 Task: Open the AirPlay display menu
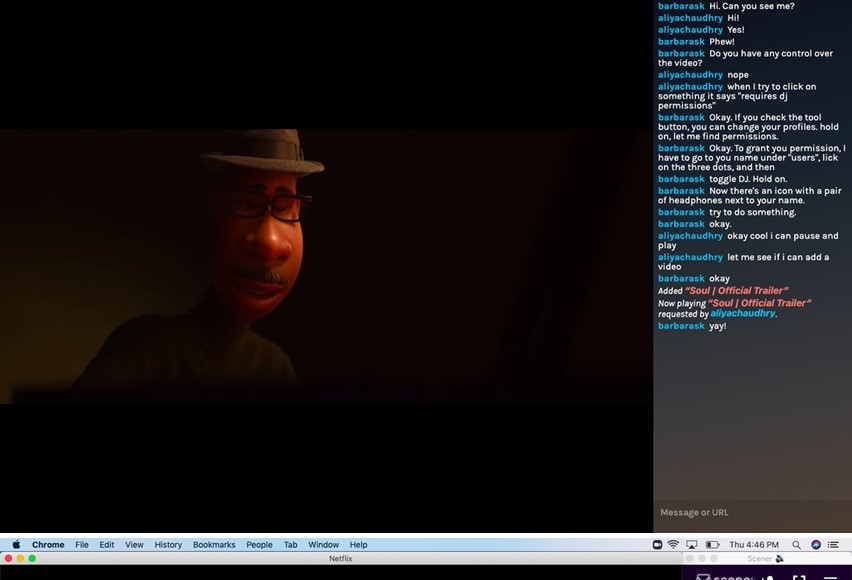tap(692, 544)
